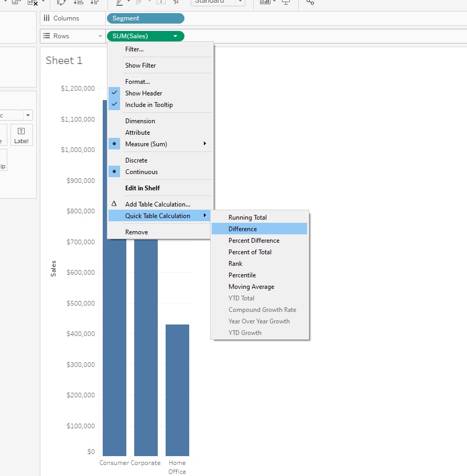Image resolution: width=467 pixels, height=476 pixels.
Task: Click the Columns shelf icon
Action: point(47,18)
